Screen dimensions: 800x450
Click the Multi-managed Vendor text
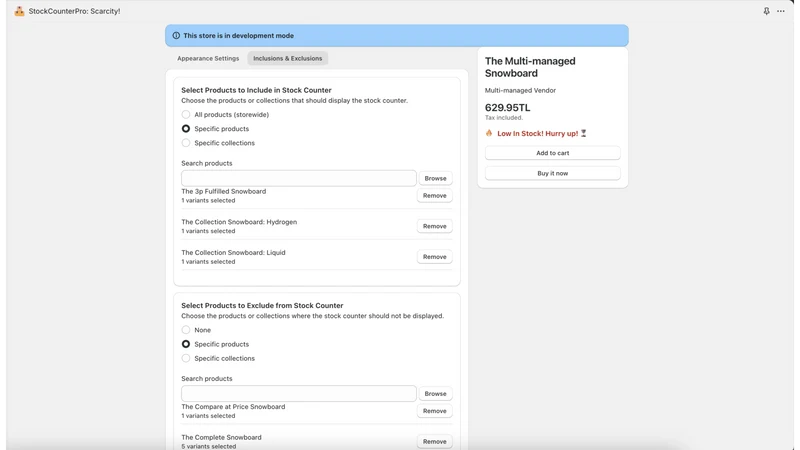(520, 90)
